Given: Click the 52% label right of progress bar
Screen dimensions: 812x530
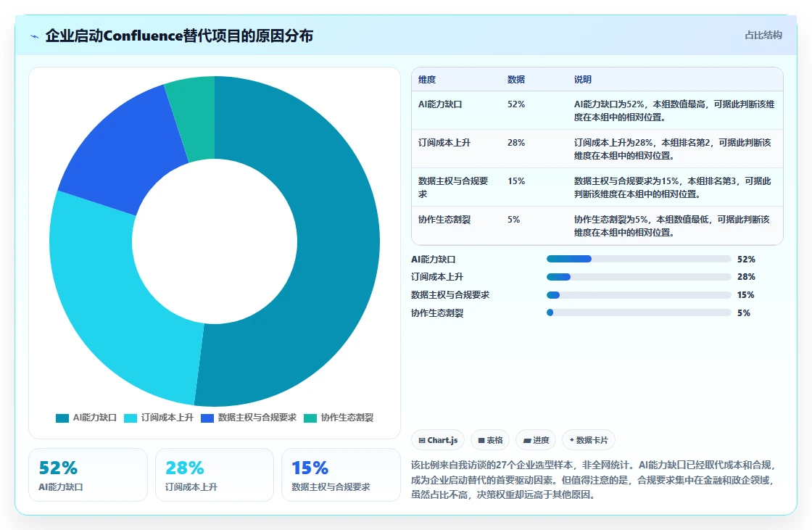Looking at the screenshot, I should pos(746,259).
